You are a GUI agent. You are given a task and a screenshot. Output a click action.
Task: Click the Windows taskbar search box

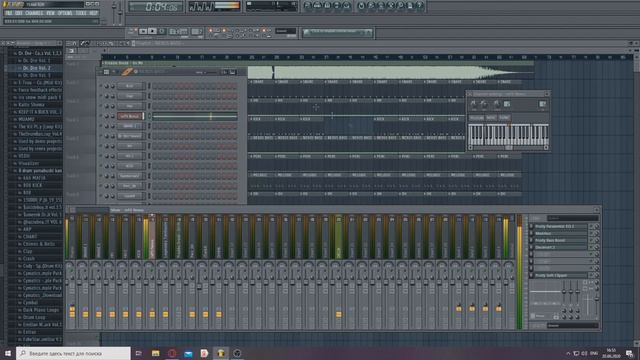coord(73,353)
